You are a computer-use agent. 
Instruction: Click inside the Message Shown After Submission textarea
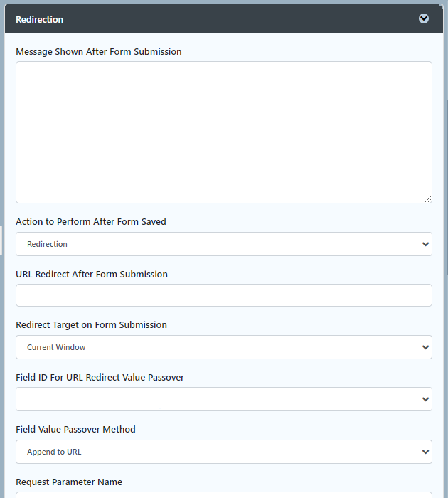pos(223,132)
